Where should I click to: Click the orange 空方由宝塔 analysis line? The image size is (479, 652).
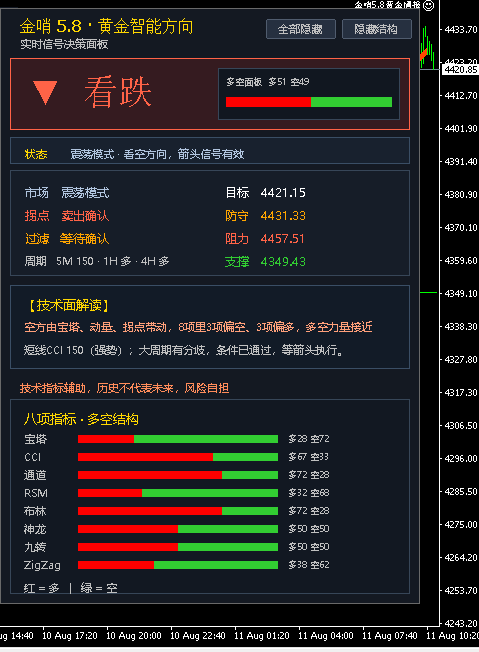tap(198, 328)
